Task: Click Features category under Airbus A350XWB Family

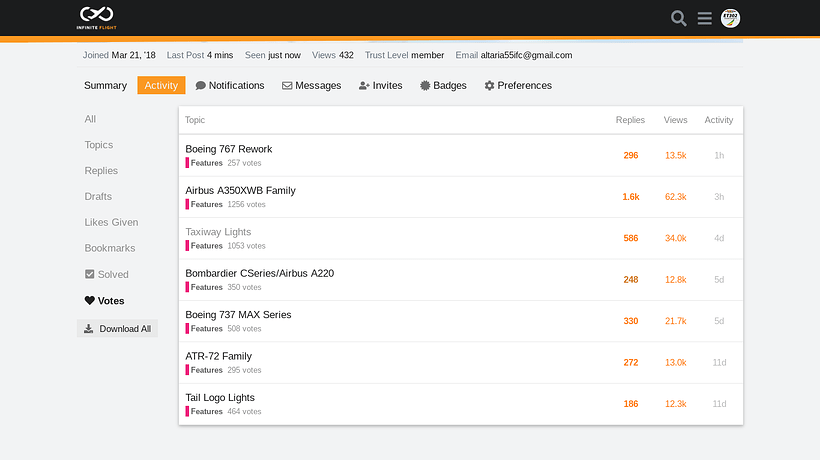Action: pyautogui.click(x=204, y=204)
